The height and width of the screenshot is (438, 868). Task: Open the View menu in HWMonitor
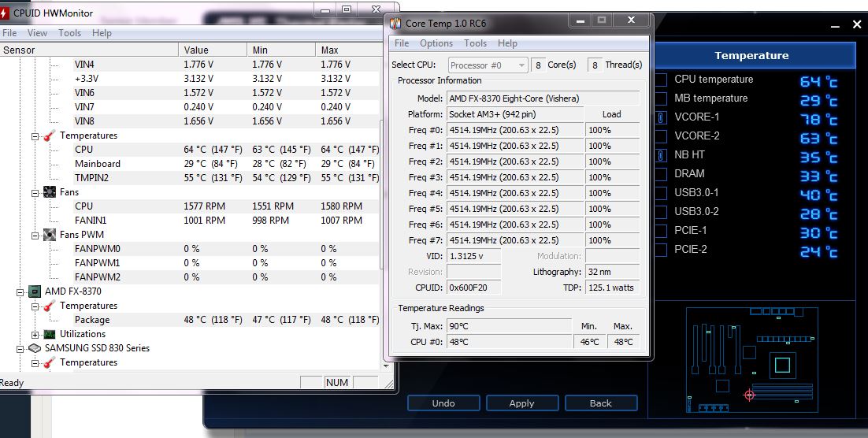click(37, 33)
